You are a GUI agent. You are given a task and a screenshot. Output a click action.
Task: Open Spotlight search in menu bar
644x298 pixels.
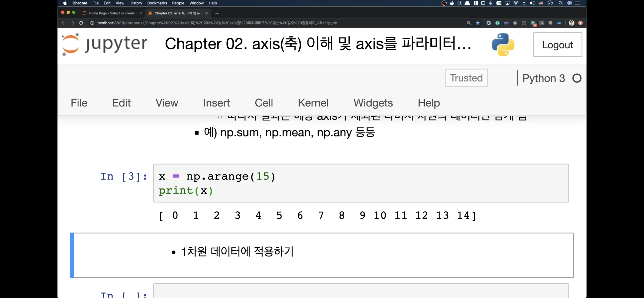click(x=560, y=3)
